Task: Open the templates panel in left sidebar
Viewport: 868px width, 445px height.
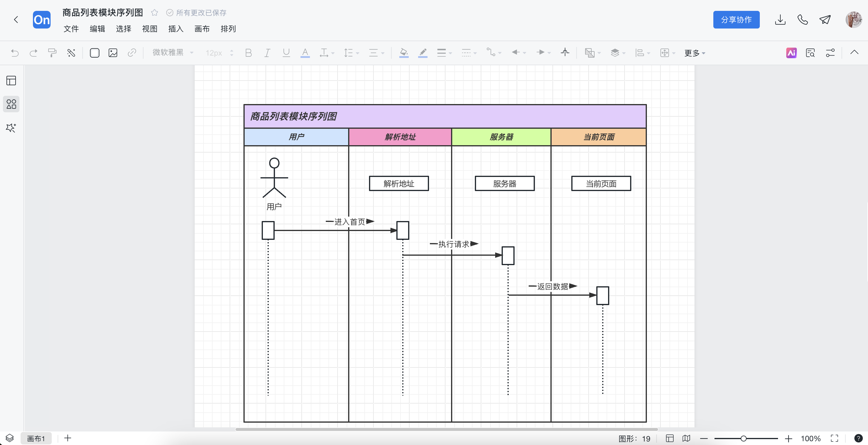Action: tap(11, 81)
